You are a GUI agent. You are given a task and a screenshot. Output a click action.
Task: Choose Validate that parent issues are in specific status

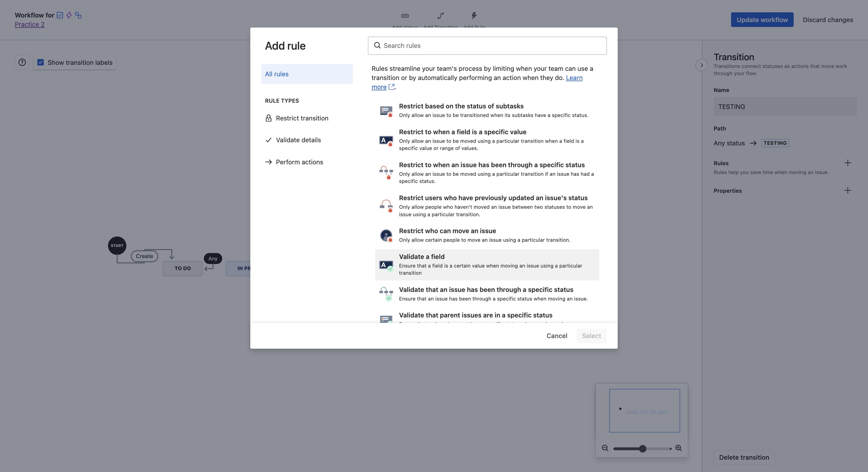tap(487, 316)
